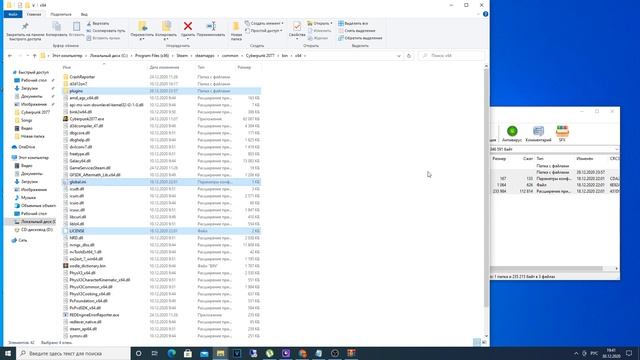
Task: Click the Explorer help icon
Action: coord(485,14)
